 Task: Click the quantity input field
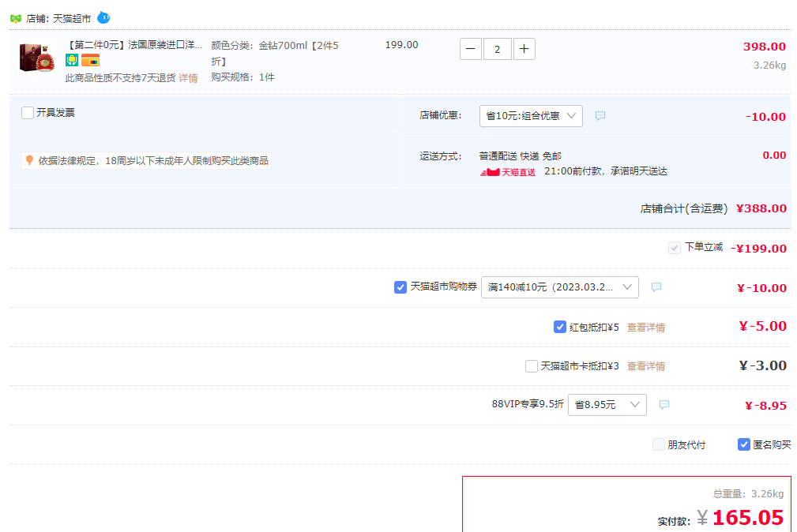tap(497, 49)
